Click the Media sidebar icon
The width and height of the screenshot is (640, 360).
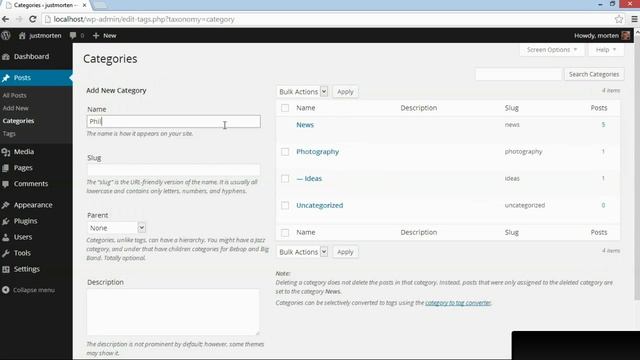pyautogui.click(x=6, y=152)
